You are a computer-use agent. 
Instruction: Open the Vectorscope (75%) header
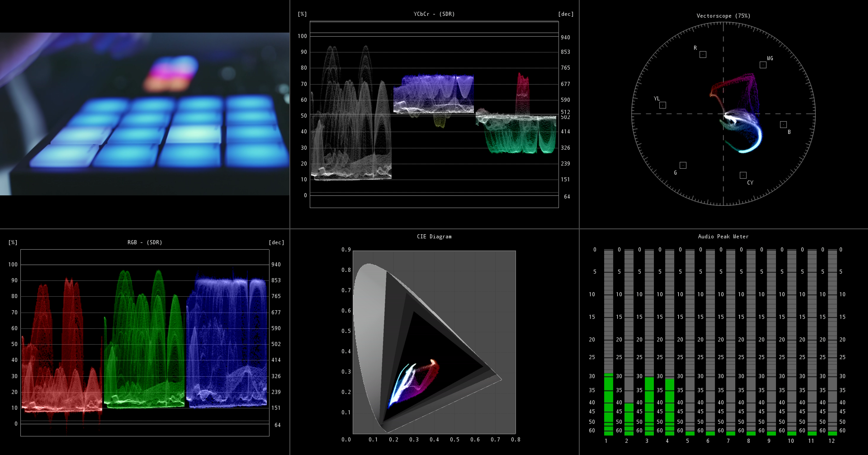pos(724,16)
